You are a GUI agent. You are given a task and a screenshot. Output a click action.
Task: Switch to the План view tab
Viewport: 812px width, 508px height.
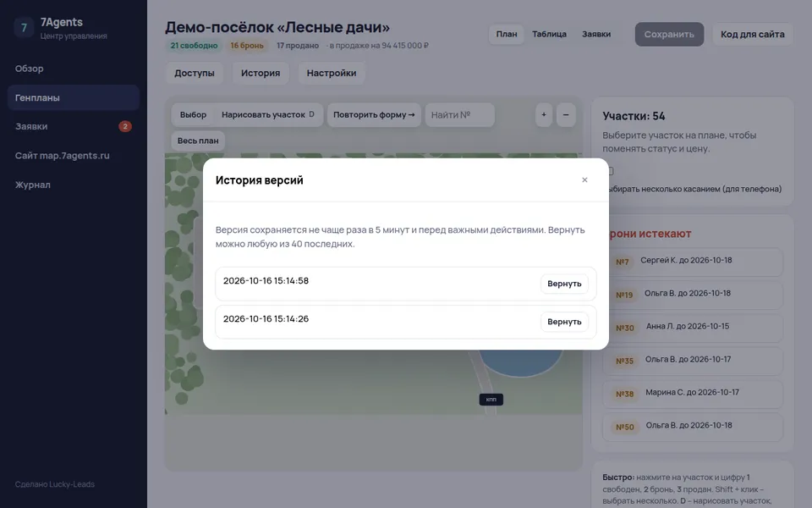pyautogui.click(x=507, y=34)
